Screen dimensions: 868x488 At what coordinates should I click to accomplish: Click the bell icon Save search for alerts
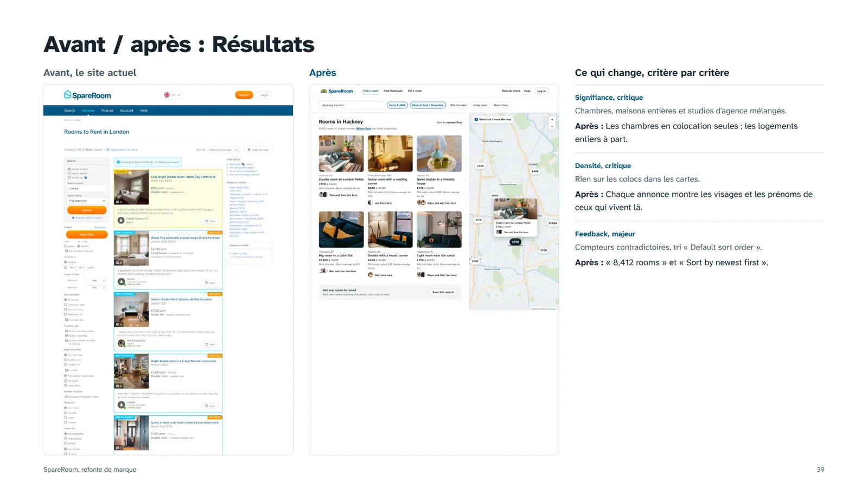(108, 150)
